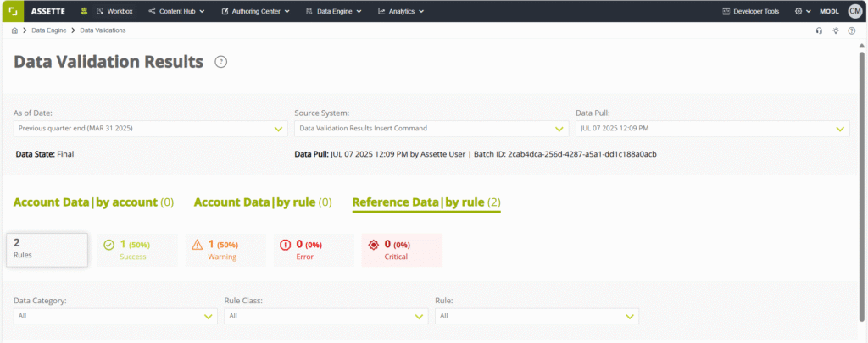
Task: Open the Authoring Center menu
Action: tap(256, 11)
